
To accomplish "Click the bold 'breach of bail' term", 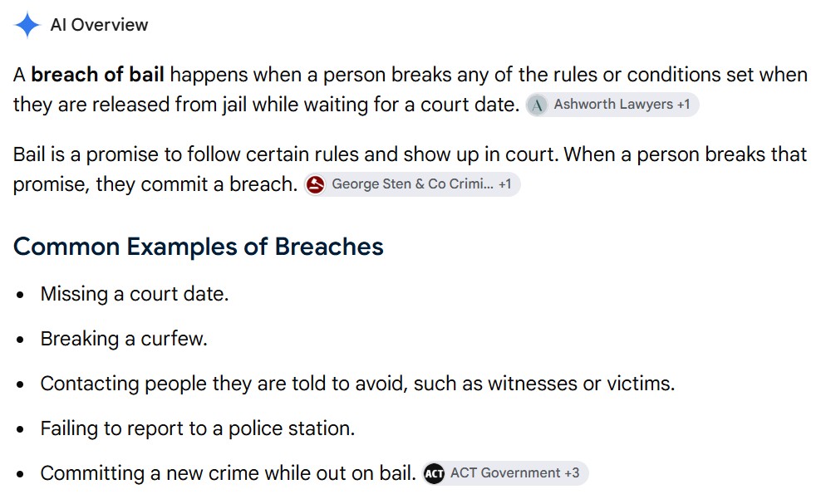I will [x=97, y=75].
